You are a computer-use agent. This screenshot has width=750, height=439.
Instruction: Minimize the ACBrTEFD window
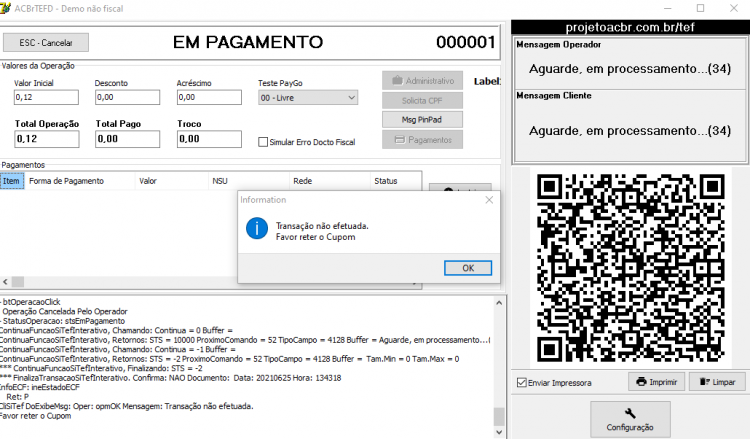(668, 8)
